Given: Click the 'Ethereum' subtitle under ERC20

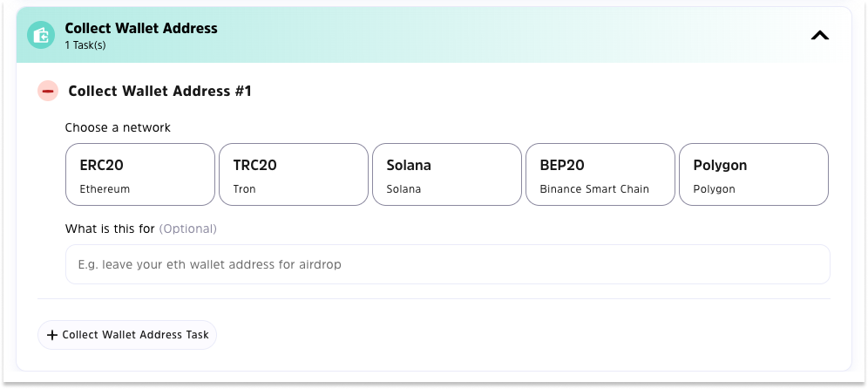Looking at the screenshot, I should pos(105,188).
